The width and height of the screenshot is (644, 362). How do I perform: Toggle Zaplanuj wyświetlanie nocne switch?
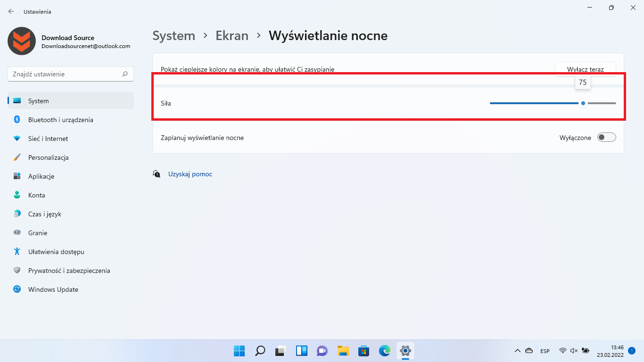pos(607,138)
